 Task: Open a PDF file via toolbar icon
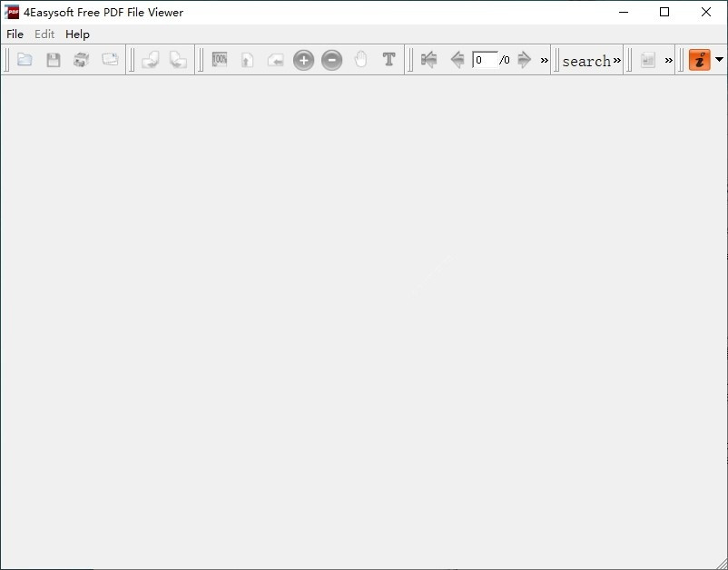25,59
